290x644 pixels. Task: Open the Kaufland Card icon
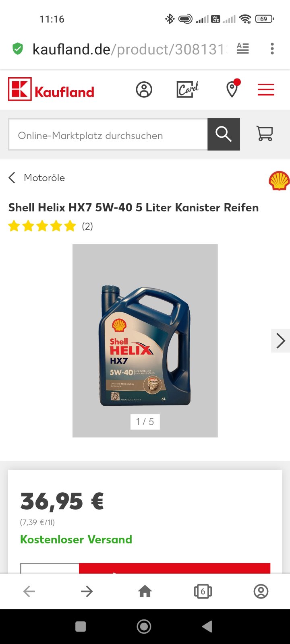[187, 89]
